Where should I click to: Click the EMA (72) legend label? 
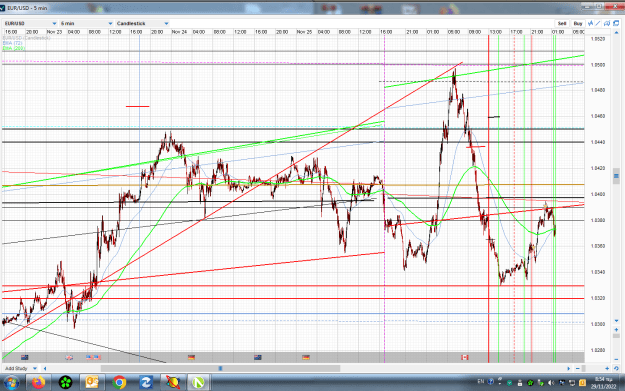pos(12,43)
